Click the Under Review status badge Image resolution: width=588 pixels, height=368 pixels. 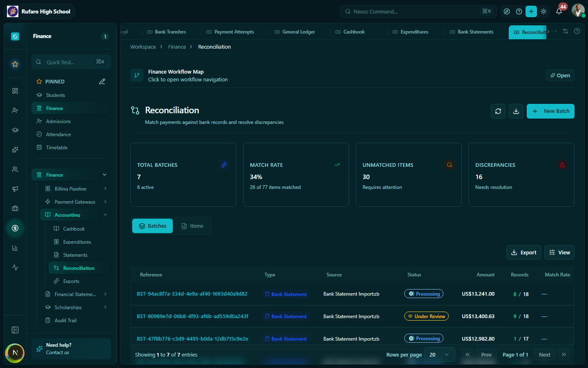coord(426,316)
